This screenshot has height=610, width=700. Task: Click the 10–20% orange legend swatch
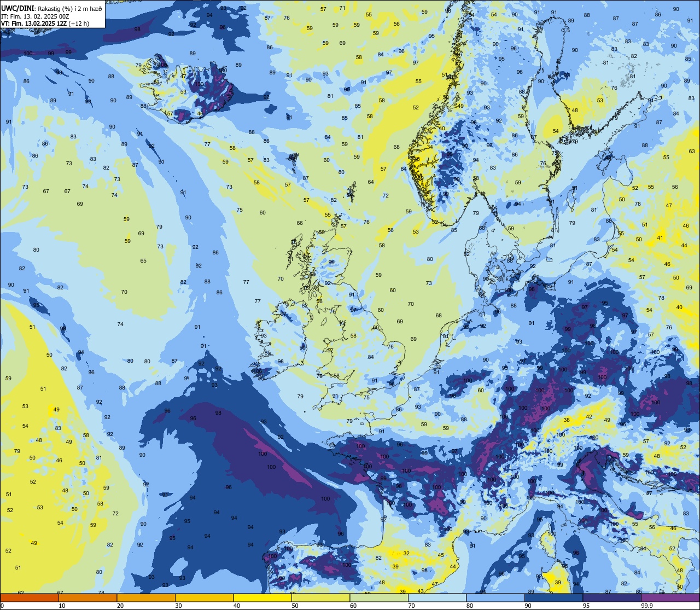coord(87,598)
